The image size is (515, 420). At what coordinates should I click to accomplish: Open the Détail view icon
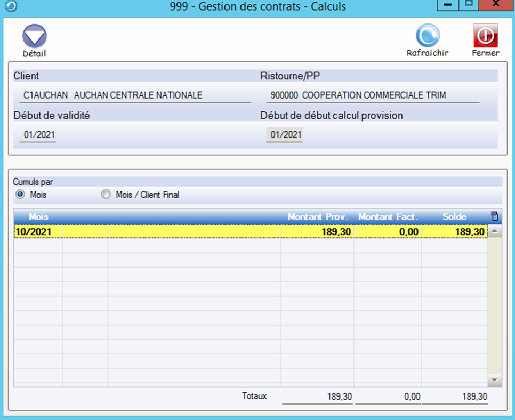[x=34, y=37]
